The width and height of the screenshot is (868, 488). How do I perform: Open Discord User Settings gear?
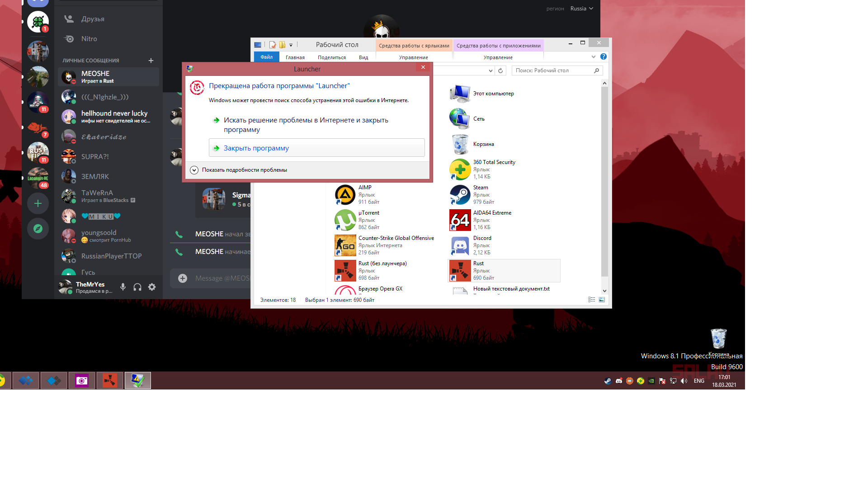click(x=152, y=287)
